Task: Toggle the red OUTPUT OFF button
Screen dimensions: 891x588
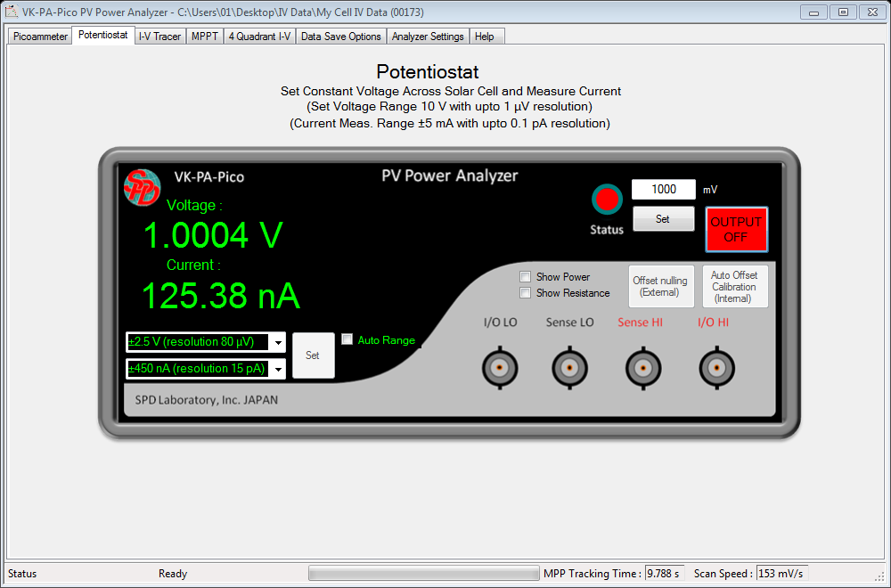Action: point(737,230)
